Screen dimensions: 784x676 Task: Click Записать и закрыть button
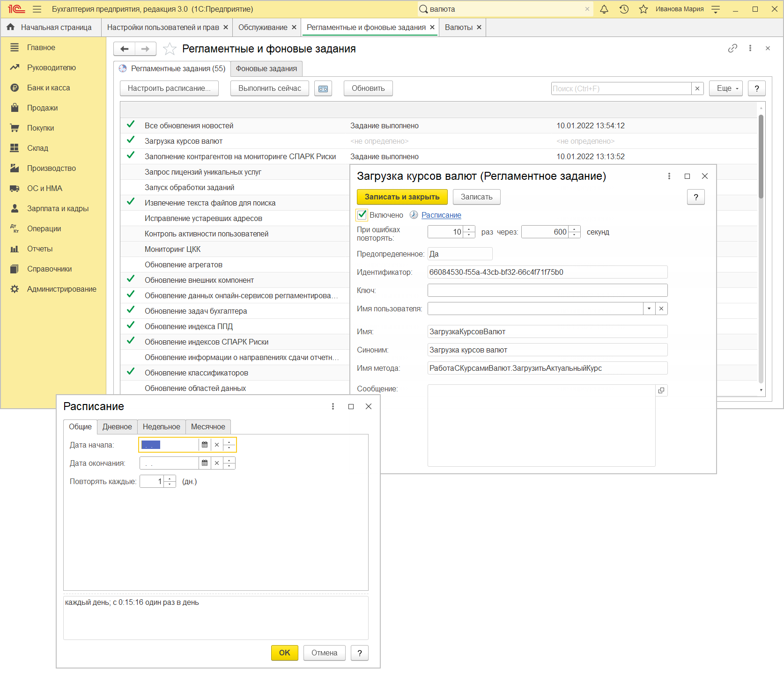pos(402,197)
